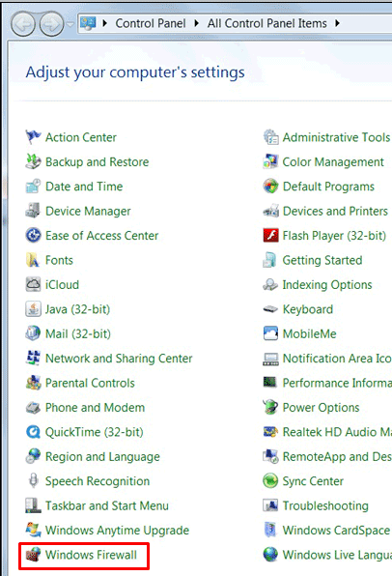Open the Power Options link
The height and width of the screenshot is (576, 392).
pos(322,408)
